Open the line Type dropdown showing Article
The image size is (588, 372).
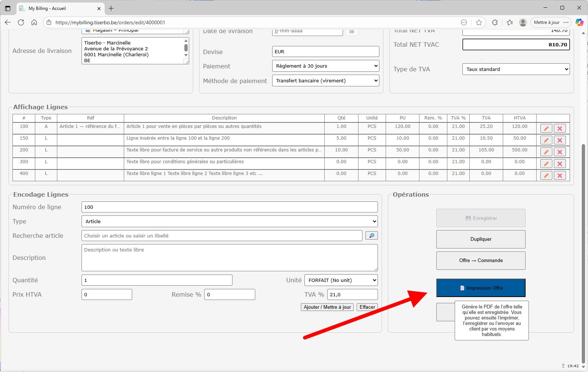pos(230,221)
